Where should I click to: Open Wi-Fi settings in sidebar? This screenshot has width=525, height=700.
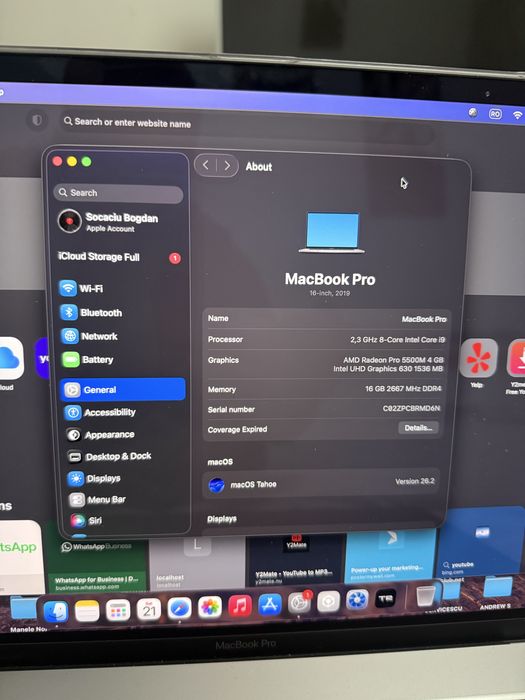click(x=121, y=288)
